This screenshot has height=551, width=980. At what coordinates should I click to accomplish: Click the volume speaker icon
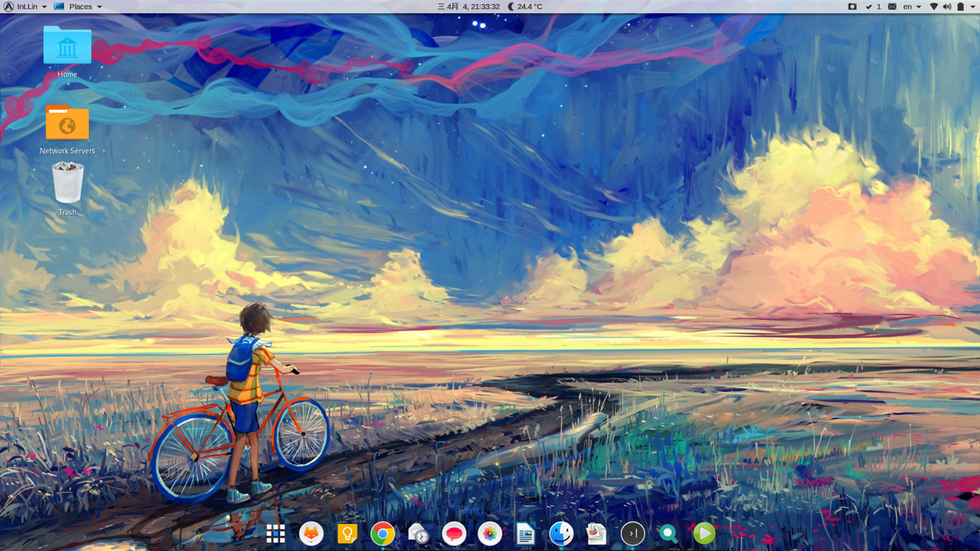(x=947, y=7)
